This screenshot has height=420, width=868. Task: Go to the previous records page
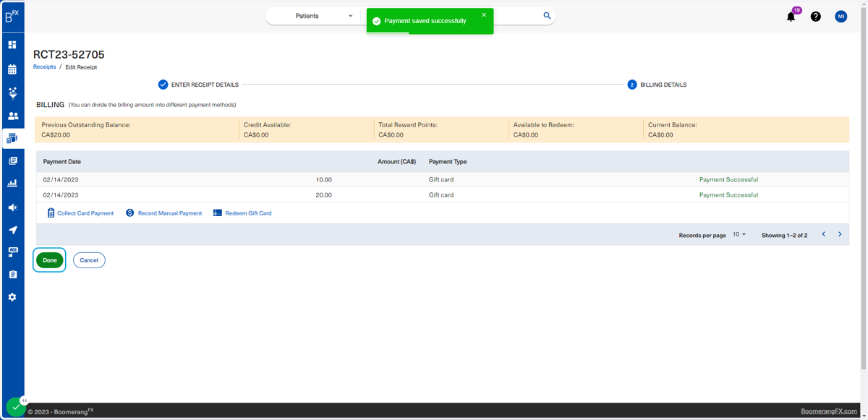click(x=823, y=234)
